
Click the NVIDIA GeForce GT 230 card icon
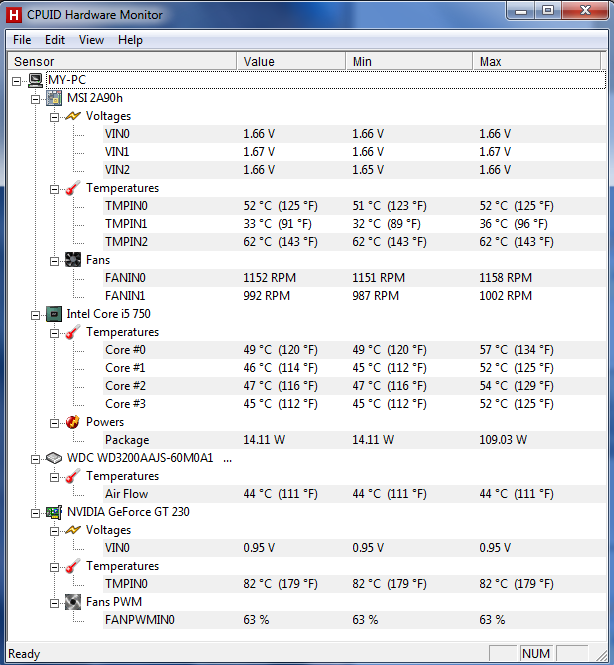(x=54, y=512)
